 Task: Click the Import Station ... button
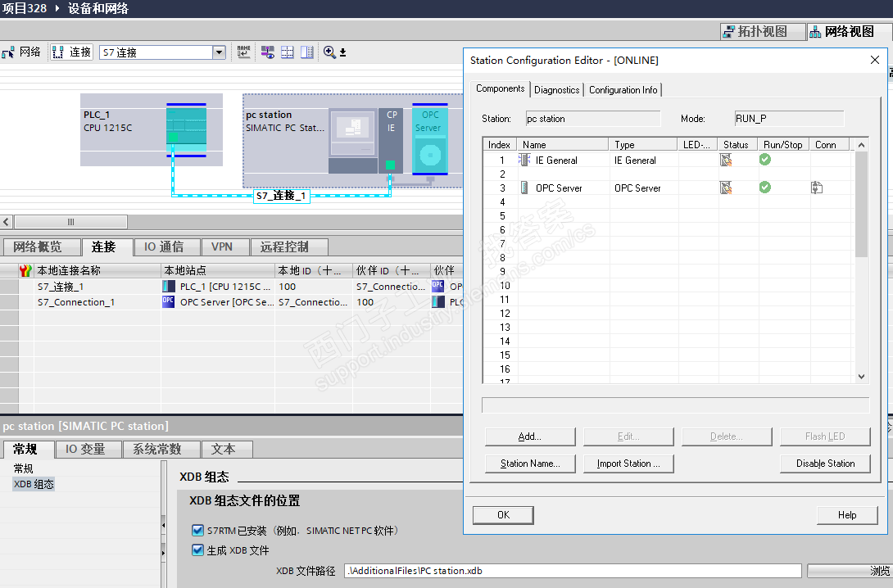628,464
